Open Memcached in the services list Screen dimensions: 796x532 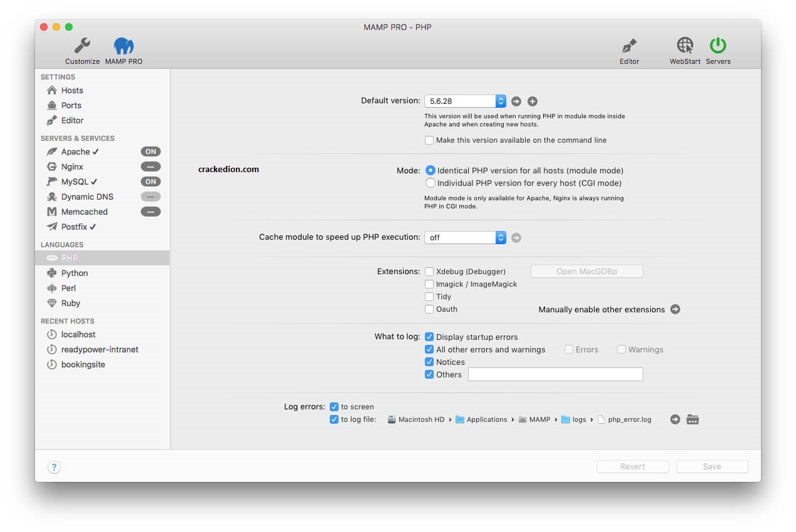102,212
